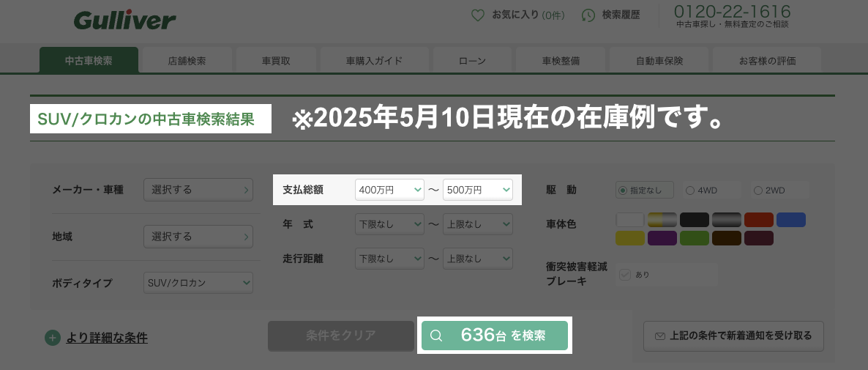Open the 検索履歴 link
The height and width of the screenshot is (370, 868).
click(621, 15)
